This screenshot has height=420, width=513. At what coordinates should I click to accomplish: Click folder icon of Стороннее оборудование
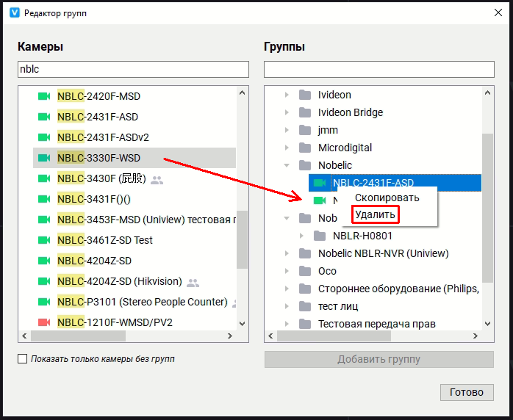305,289
